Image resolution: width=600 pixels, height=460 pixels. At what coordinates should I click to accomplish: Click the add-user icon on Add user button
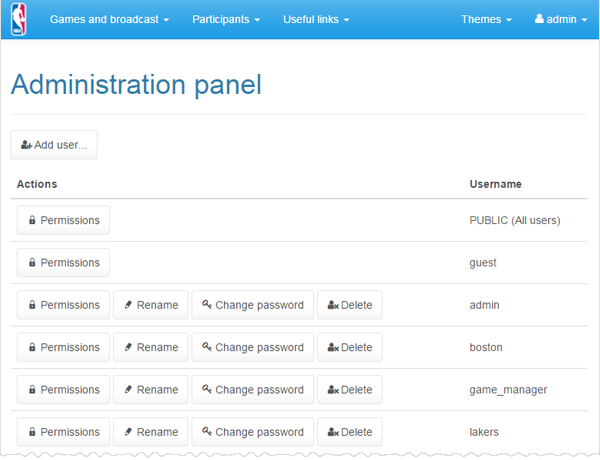26,145
